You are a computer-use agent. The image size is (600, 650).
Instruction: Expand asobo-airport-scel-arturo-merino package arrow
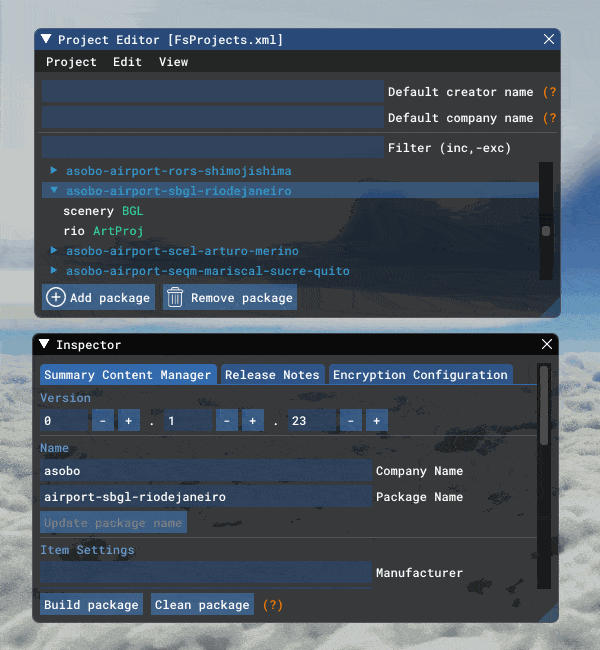pyautogui.click(x=53, y=250)
